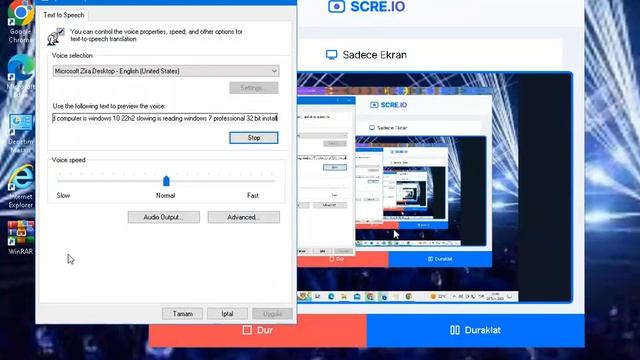Open the Denetim Masası desktop shortcut
The width and height of the screenshot is (640, 360).
pos(20,133)
